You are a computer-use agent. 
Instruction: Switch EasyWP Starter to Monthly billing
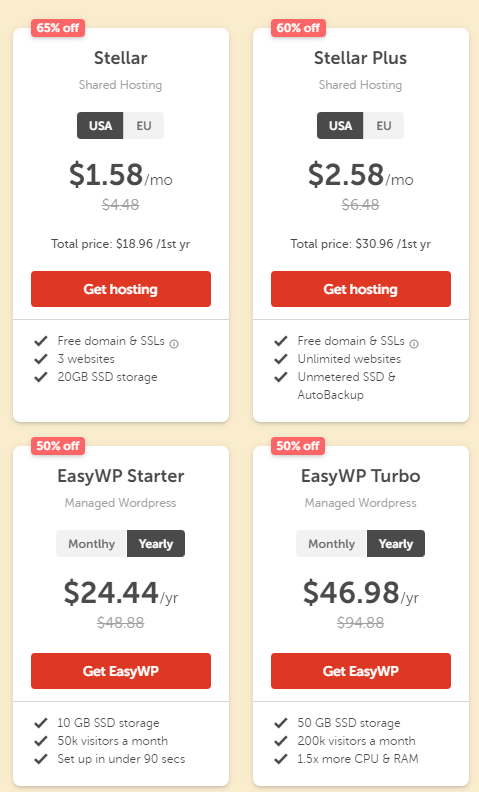tap(91, 543)
